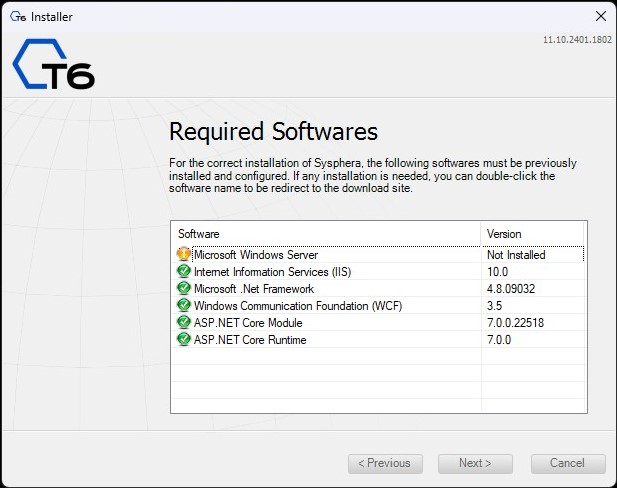Click the green check icon for Windows Communication Foundation
This screenshot has width=617, height=488.
(183, 305)
